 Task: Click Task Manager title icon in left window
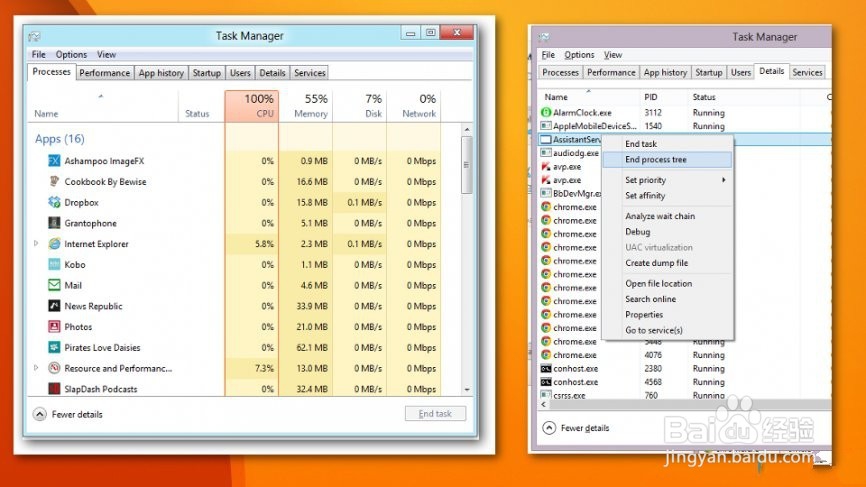[x=34, y=36]
